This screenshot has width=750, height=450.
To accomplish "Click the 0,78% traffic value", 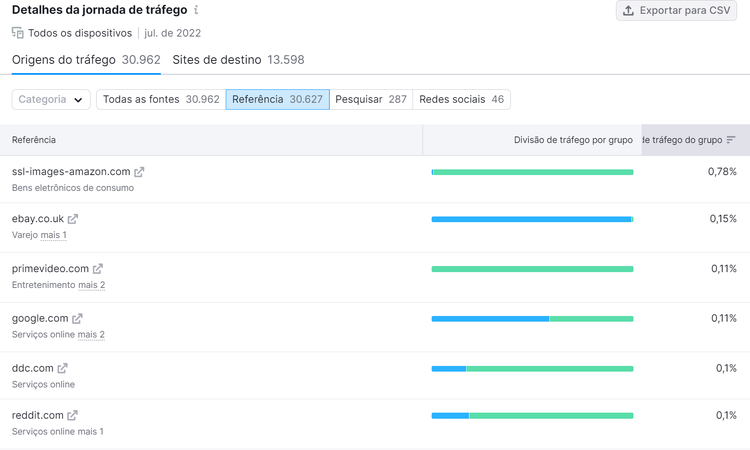I will pyautogui.click(x=722, y=172).
